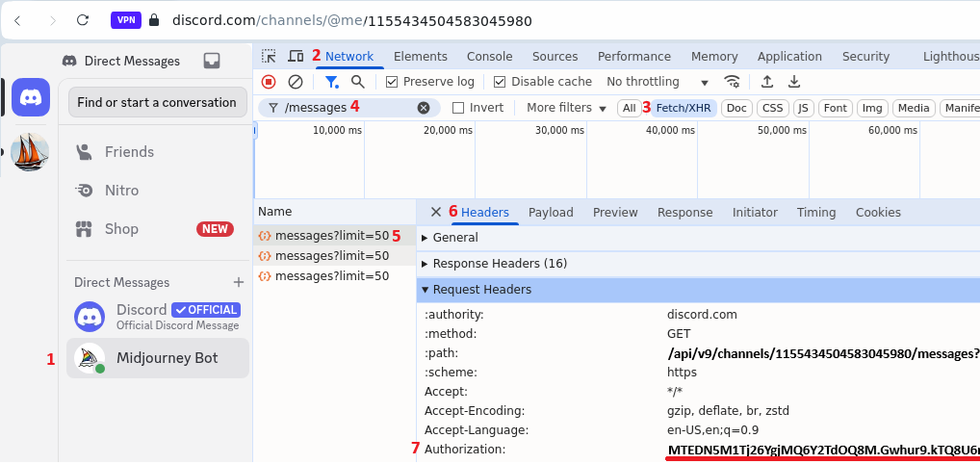980x464 pixels.
Task: Open network search magnifier icon
Action: (358, 82)
